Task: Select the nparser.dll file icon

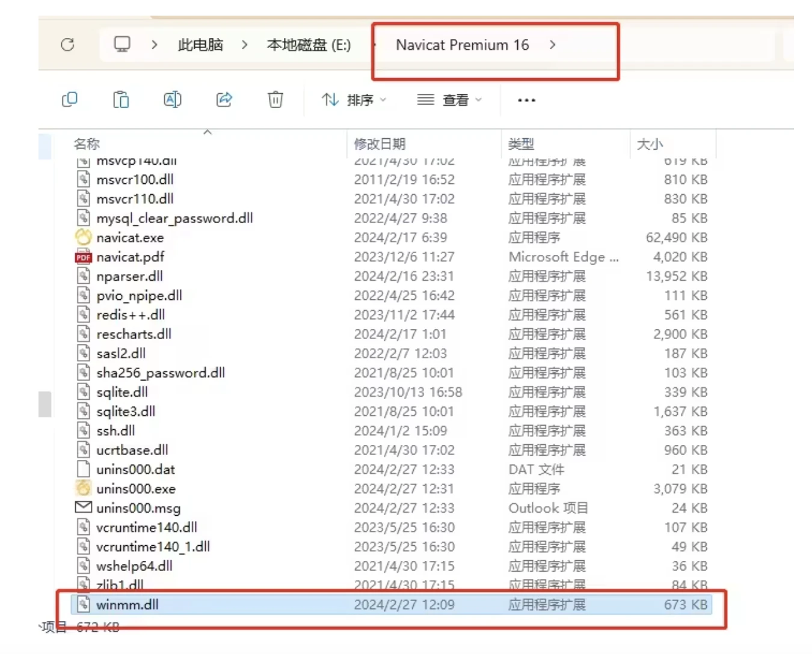Action: tap(84, 276)
